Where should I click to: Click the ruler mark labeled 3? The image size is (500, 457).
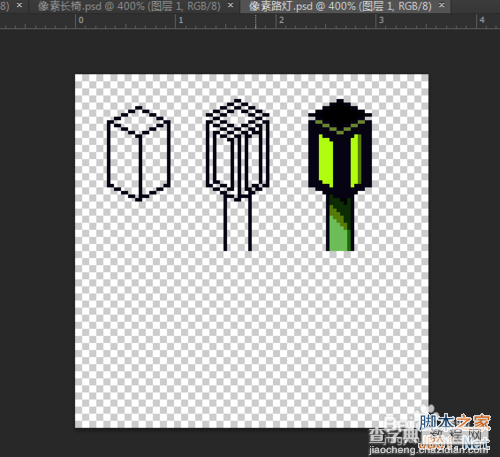click(x=381, y=20)
